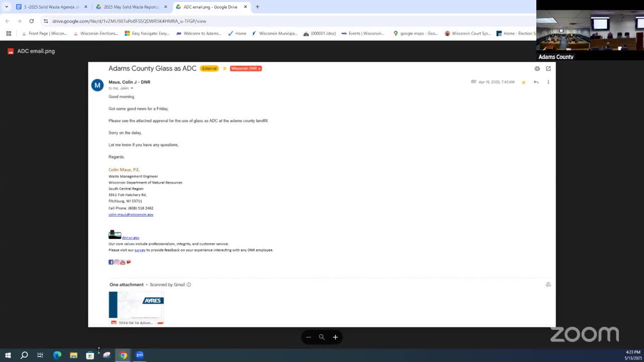Click the add-to-Drive icon for attachments
This screenshot has width=644, height=362.
548,285
